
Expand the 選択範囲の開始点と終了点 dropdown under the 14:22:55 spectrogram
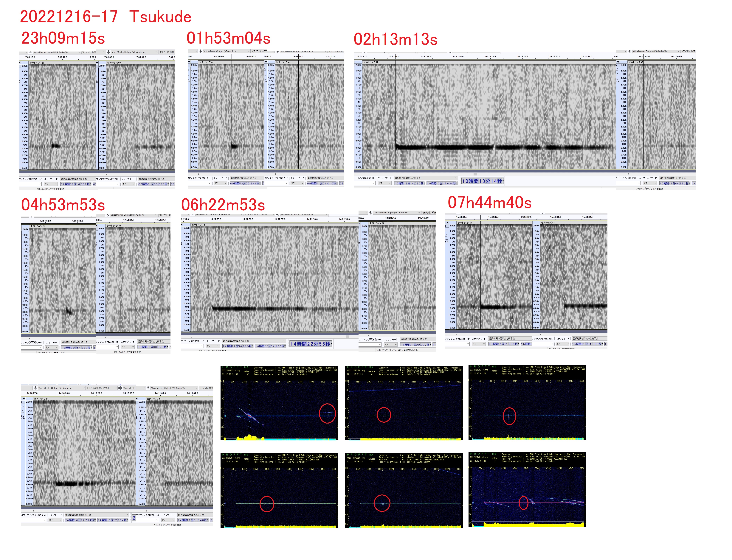coord(284,341)
